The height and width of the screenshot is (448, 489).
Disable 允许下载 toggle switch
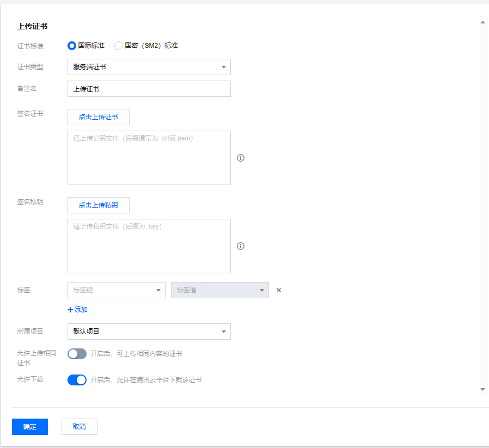[x=77, y=380]
